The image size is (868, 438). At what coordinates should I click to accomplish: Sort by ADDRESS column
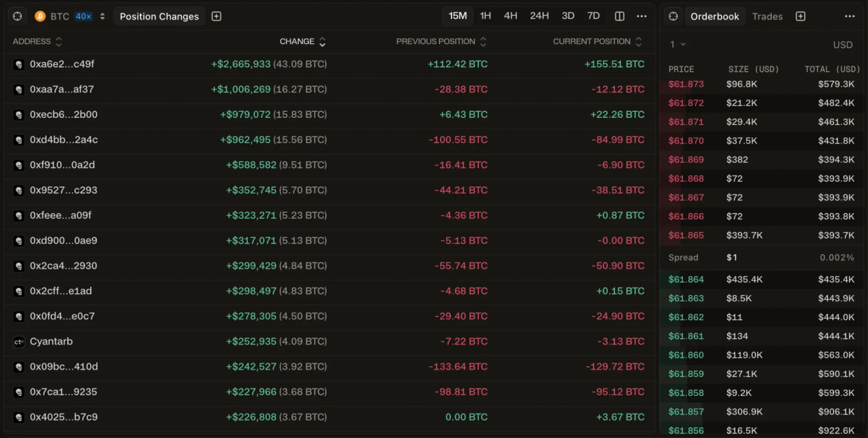coord(37,41)
